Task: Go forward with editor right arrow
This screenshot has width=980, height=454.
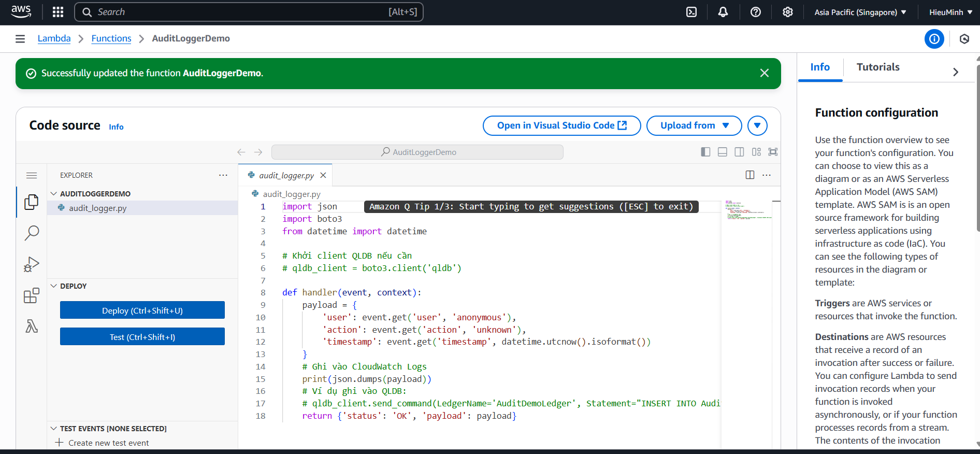Action: click(258, 152)
